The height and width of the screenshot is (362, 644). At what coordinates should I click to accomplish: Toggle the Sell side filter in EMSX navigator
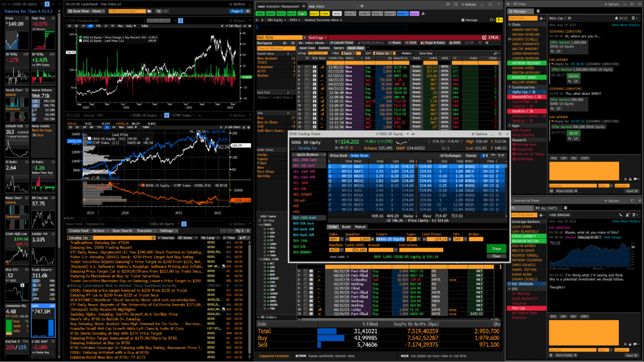[260, 126]
